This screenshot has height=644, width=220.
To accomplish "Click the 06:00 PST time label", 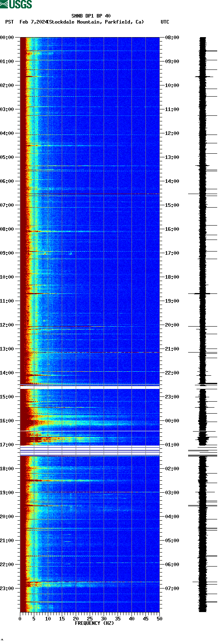I will tap(7, 181).
